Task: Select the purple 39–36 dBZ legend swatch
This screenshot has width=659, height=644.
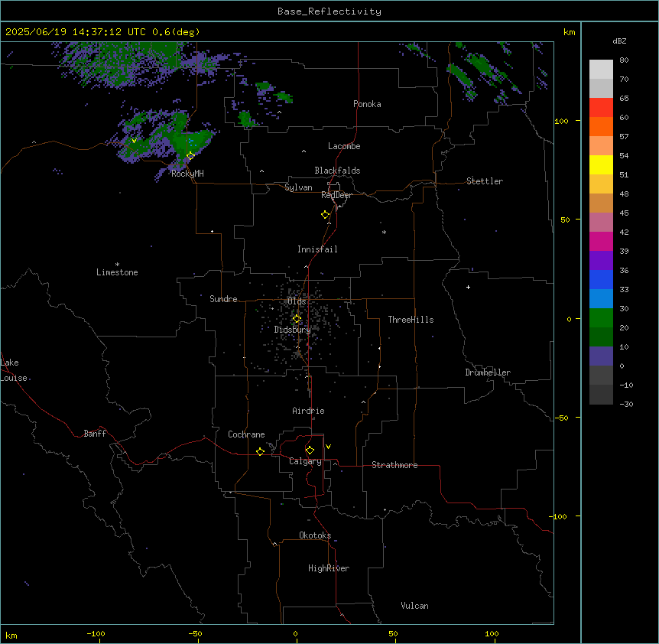Action: (x=601, y=261)
